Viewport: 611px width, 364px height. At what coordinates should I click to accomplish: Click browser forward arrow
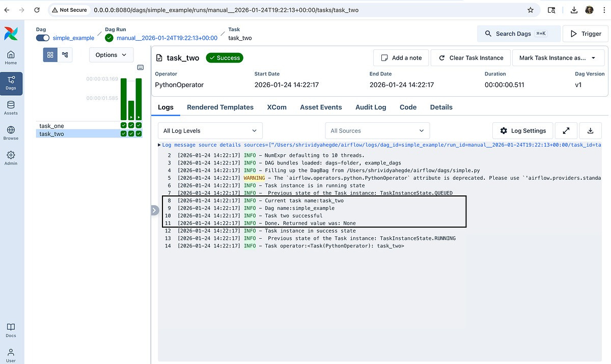pyautogui.click(x=22, y=10)
